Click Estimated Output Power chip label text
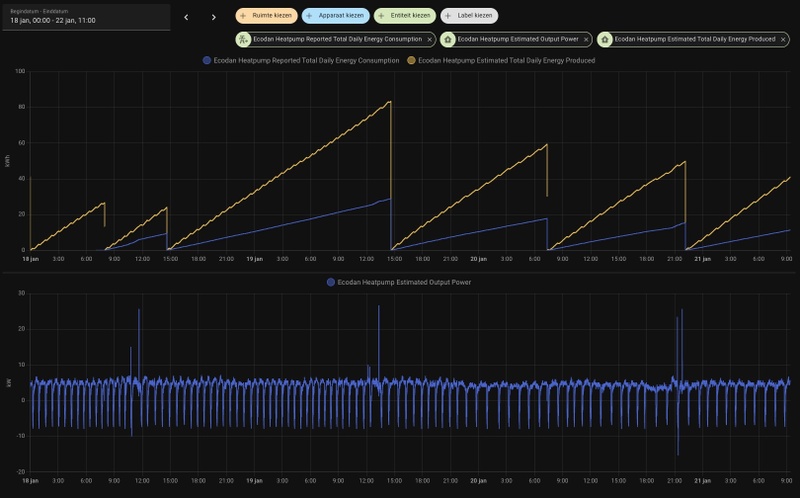The width and height of the screenshot is (800, 498). (x=518, y=39)
